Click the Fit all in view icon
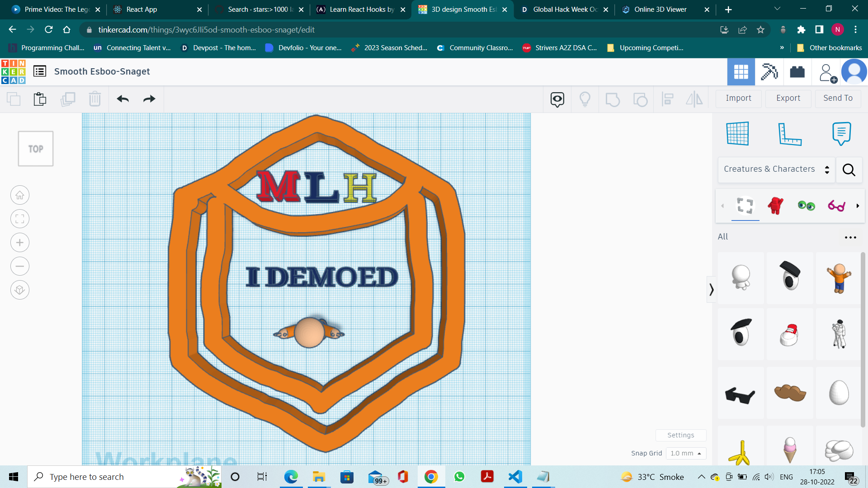 (x=20, y=219)
